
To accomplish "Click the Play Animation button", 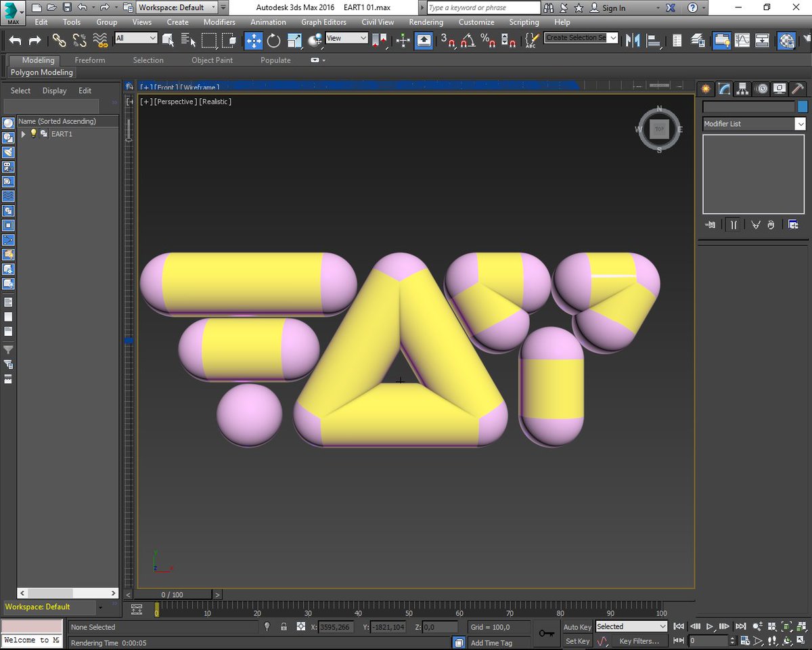I will pos(710,627).
